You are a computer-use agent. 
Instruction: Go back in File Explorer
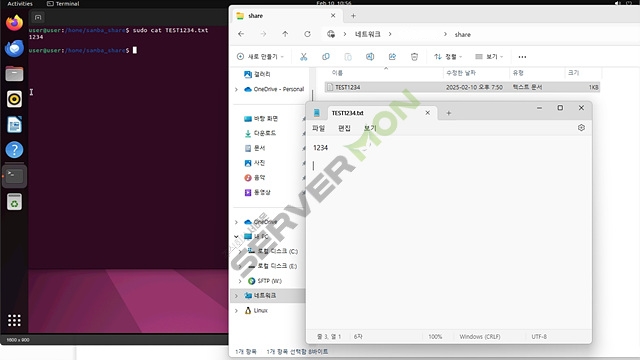tap(241, 34)
